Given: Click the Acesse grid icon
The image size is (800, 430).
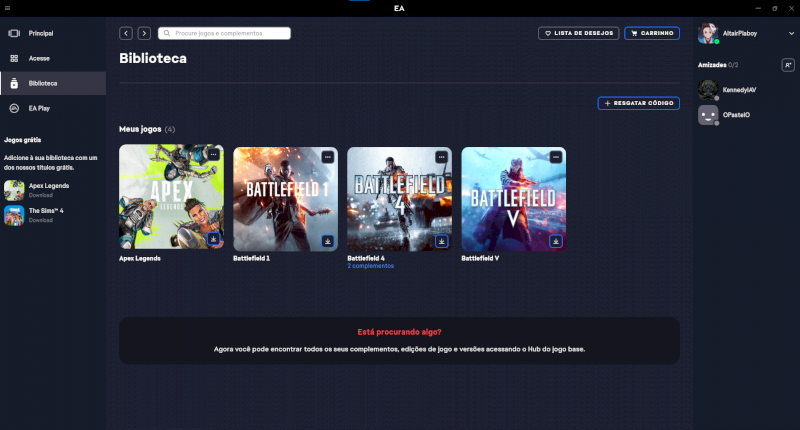Looking at the screenshot, I should click(14, 58).
